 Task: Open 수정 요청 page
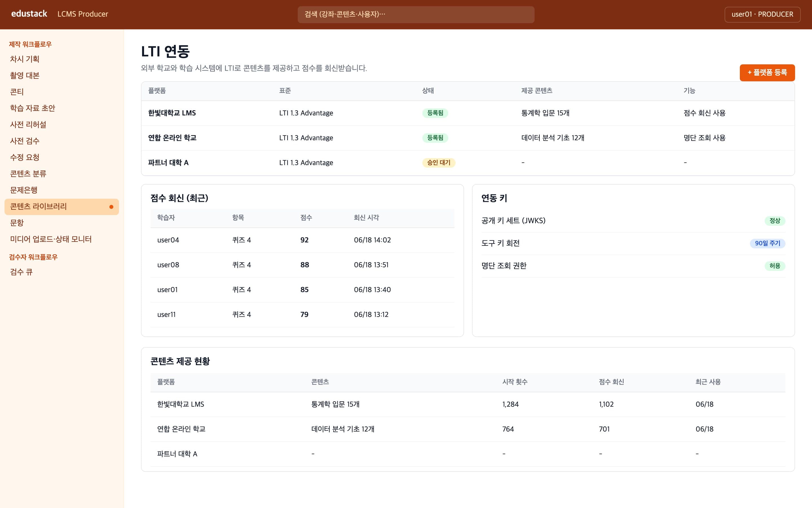[62, 157]
